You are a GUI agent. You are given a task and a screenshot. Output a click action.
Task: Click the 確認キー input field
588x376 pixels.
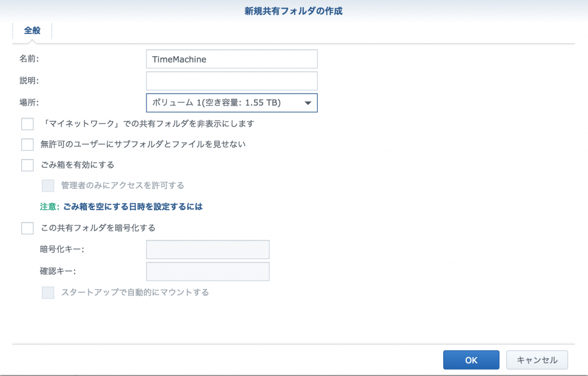click(208, 272)
